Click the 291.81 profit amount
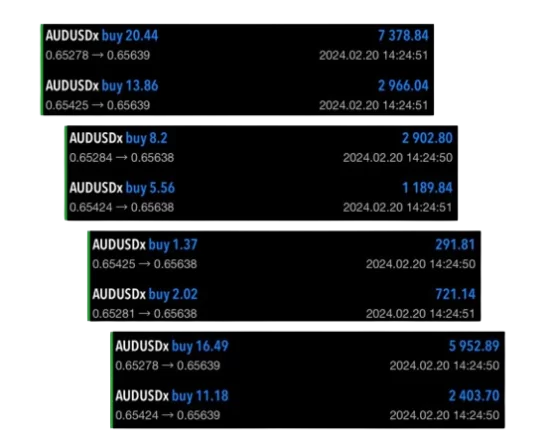This screenshot has width=550, height=447. 455,244
